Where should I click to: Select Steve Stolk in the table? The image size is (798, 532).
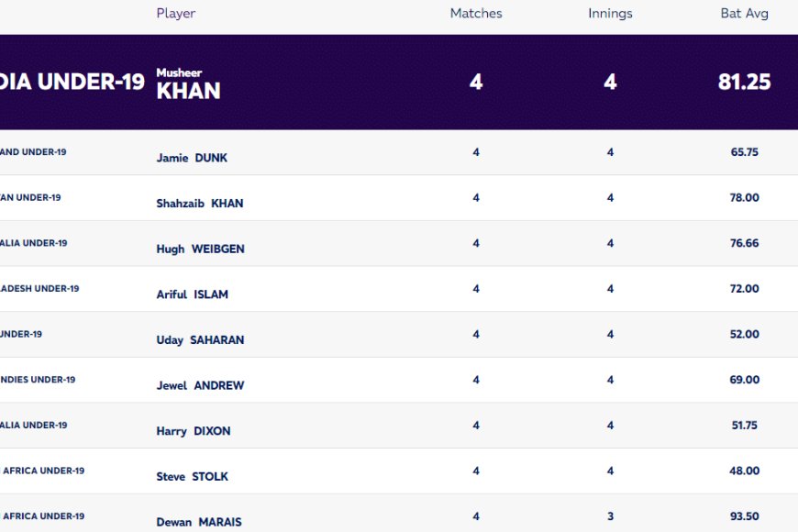tap(192, 477)
